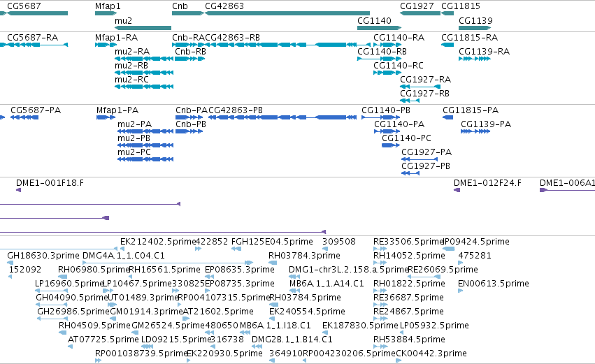Click the EN00613.5prime EST label
This screenshot has height=364, width=595.
(494, 284)
